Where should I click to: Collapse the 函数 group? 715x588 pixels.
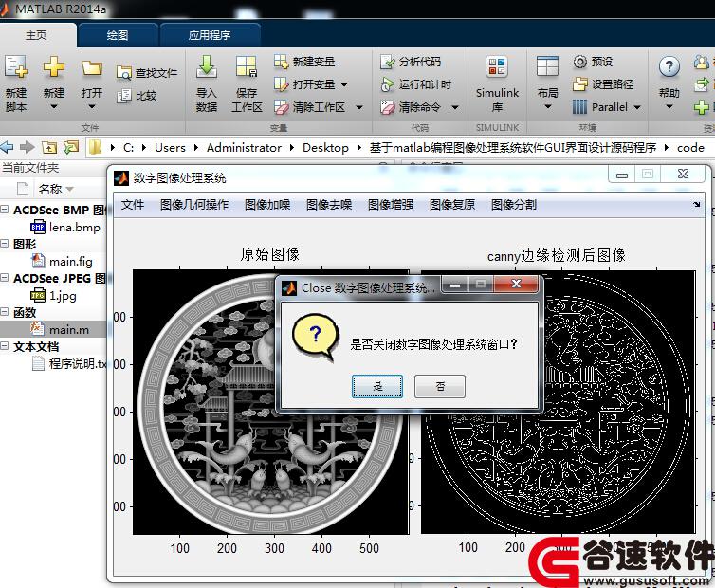click(x=5, y=312)
